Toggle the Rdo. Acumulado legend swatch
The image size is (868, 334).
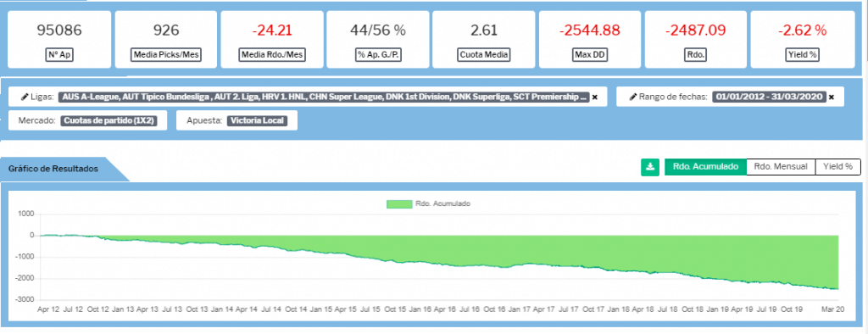pos(399,203)
